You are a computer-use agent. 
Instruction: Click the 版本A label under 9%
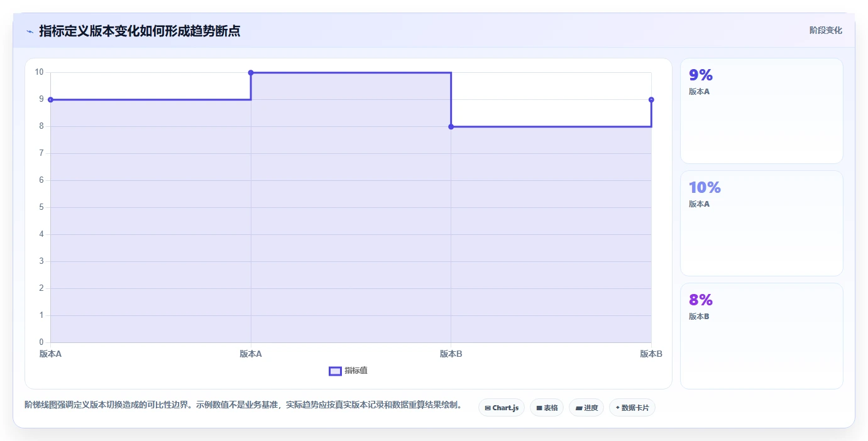pos(699,92)
